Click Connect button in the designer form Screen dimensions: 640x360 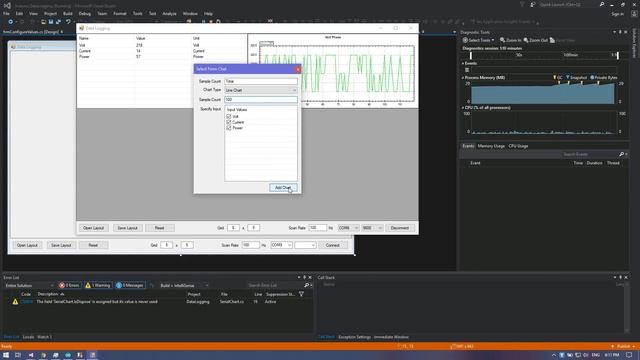333,245
